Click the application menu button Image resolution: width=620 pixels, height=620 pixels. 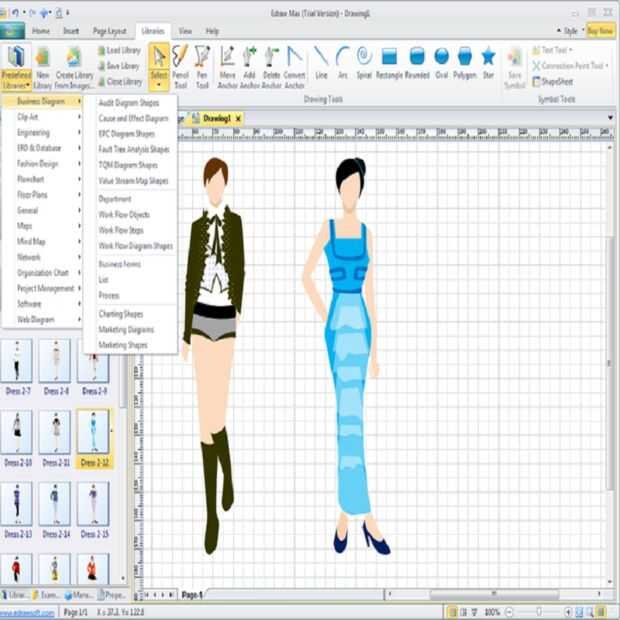tap(12, 31)
